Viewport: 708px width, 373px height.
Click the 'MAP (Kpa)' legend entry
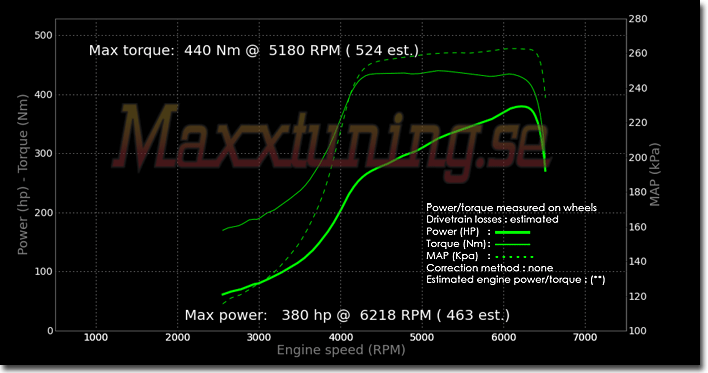(452, 256)
